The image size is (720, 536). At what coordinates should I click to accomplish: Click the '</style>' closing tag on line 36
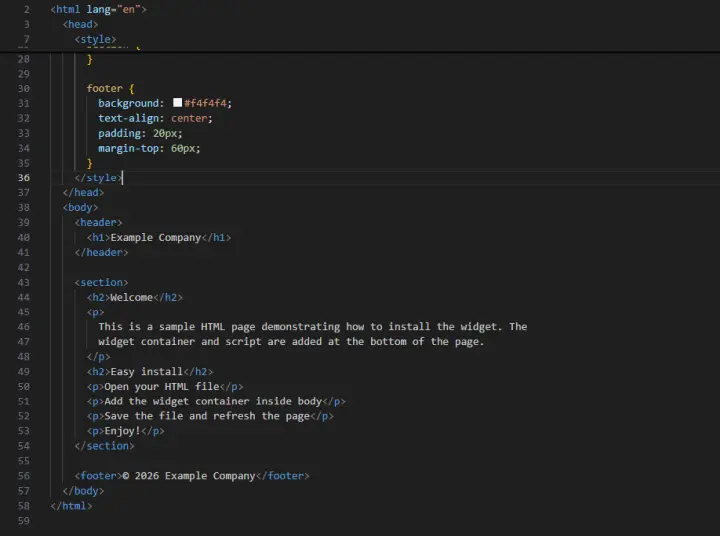pyautogui.click(x=98, y=178)
